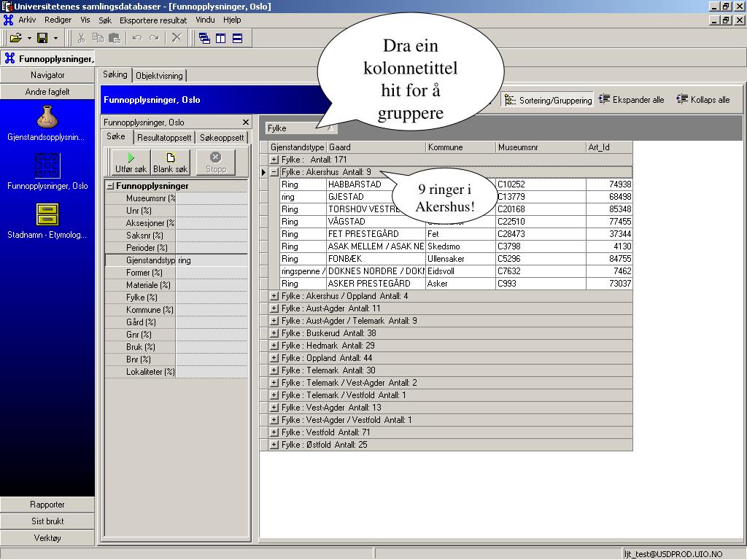The height and width of the screenshot is (560, 747).
Task: Click the Cascade windows icon
Action: [x=204, y=38]
